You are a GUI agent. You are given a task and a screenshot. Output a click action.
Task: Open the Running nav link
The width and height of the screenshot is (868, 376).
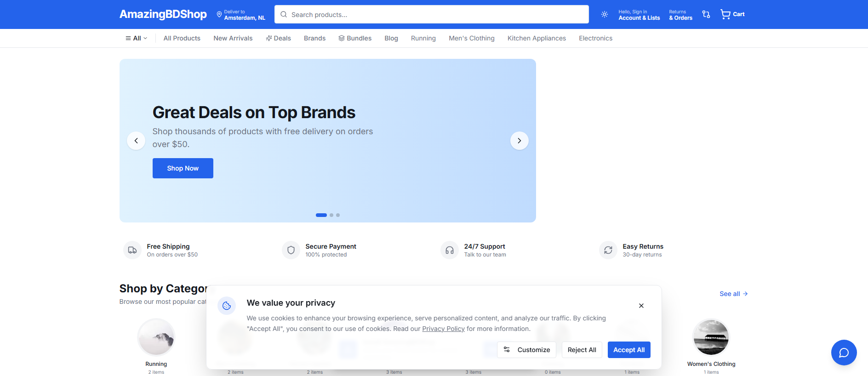tap(423, 38)
